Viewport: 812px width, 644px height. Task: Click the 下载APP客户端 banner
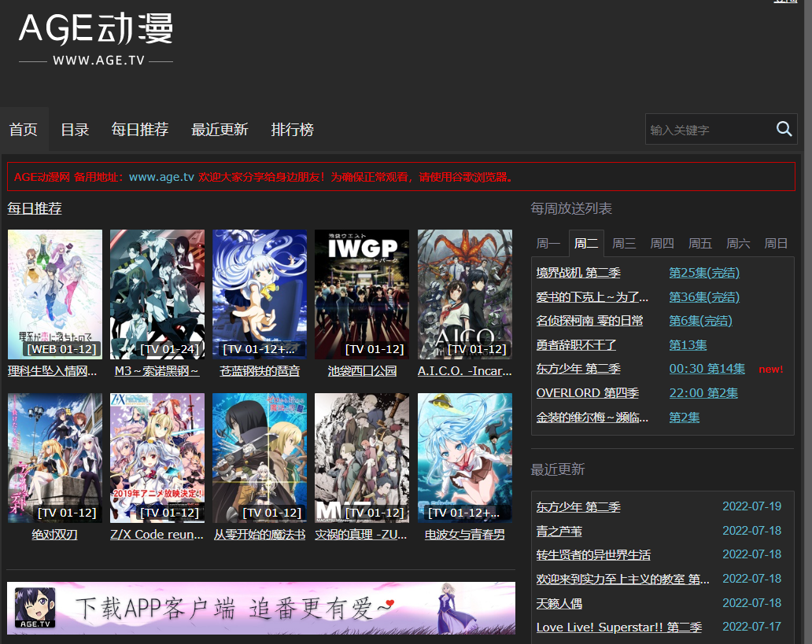261,608
